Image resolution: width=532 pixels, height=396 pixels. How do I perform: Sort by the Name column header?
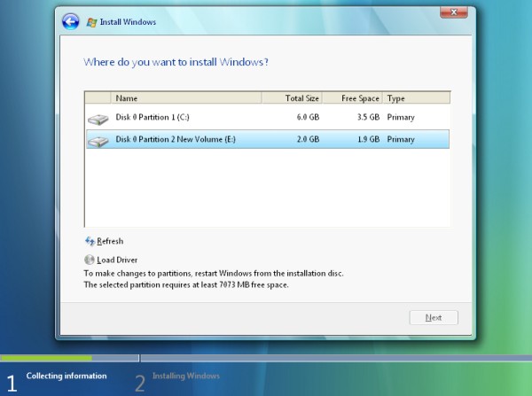186,98
